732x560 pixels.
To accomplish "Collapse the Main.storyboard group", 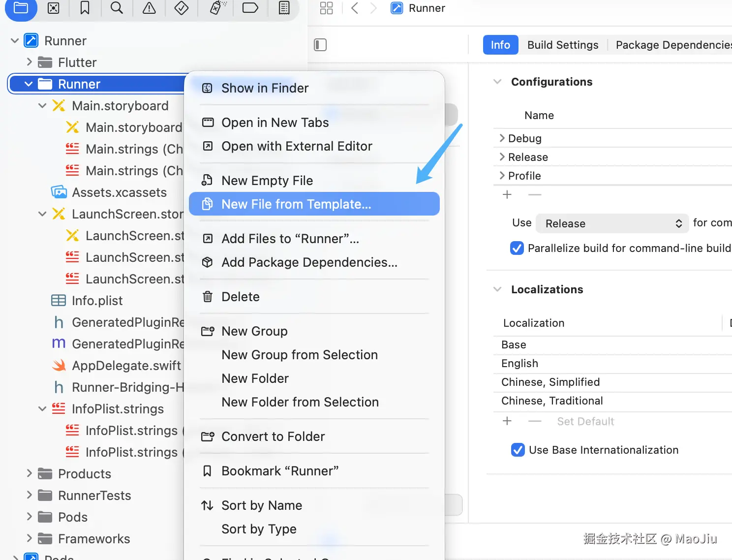I will click(x=42, y=106).
